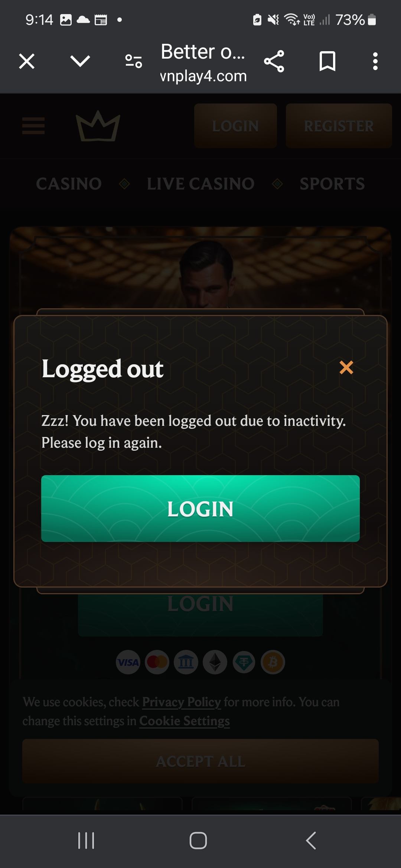
Task: Dismiss the Logged out dialog
Action: tap(346, 367)
